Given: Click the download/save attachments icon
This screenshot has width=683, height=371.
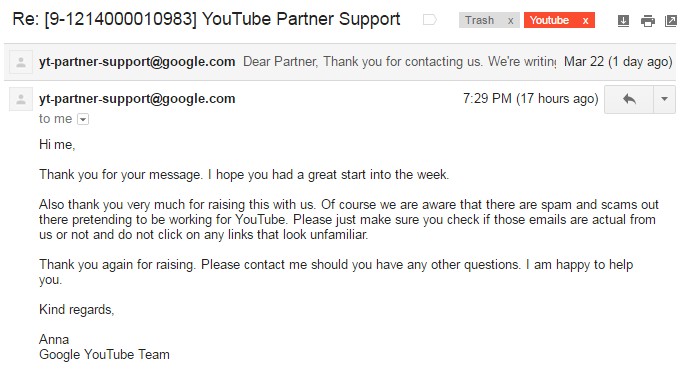Looking at the screenshot, I should click(x=623, y=20).
